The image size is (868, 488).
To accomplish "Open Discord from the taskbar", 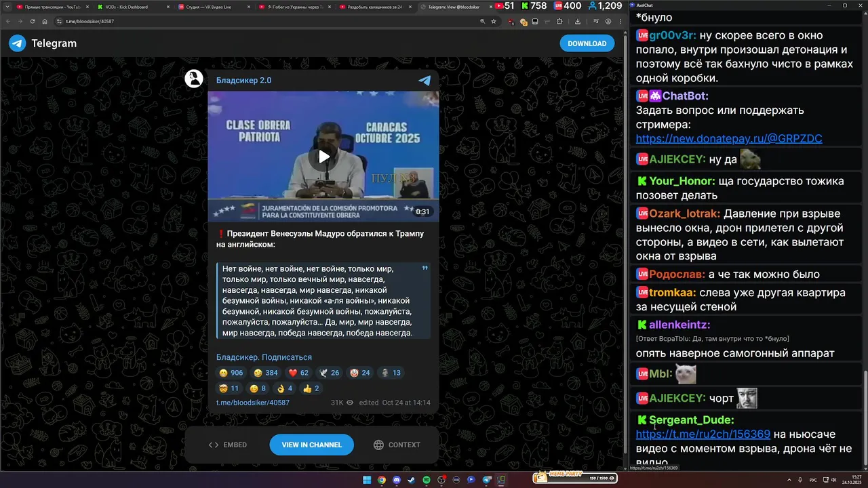I will point(397,480).
